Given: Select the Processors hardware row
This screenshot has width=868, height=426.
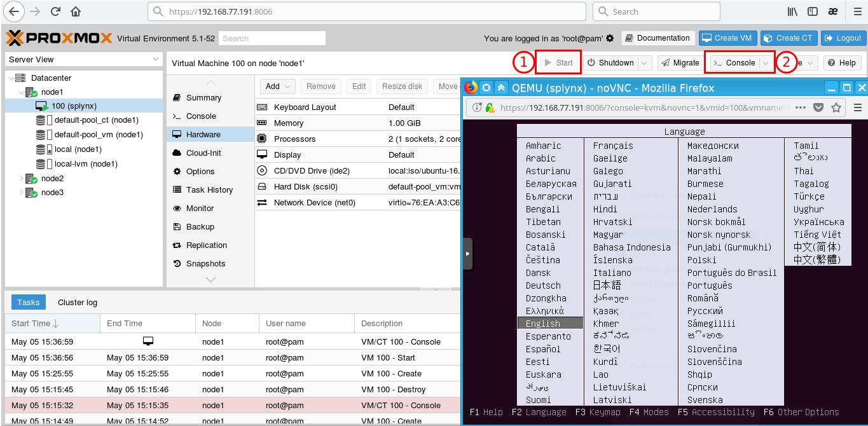Looking at the screenshot, I should (x=357, y=139).
